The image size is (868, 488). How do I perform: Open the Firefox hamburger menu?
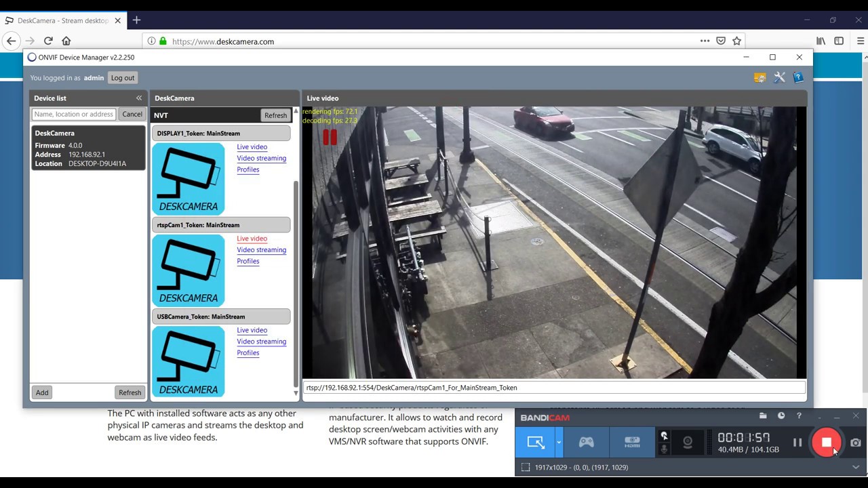(861, 41)
